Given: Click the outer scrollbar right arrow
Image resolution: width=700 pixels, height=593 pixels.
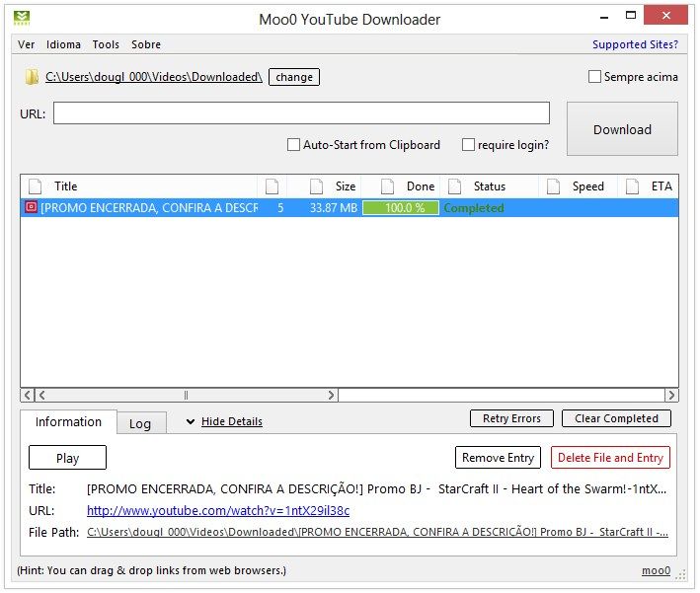Looking at the screenshot, I should pos(671,395).
